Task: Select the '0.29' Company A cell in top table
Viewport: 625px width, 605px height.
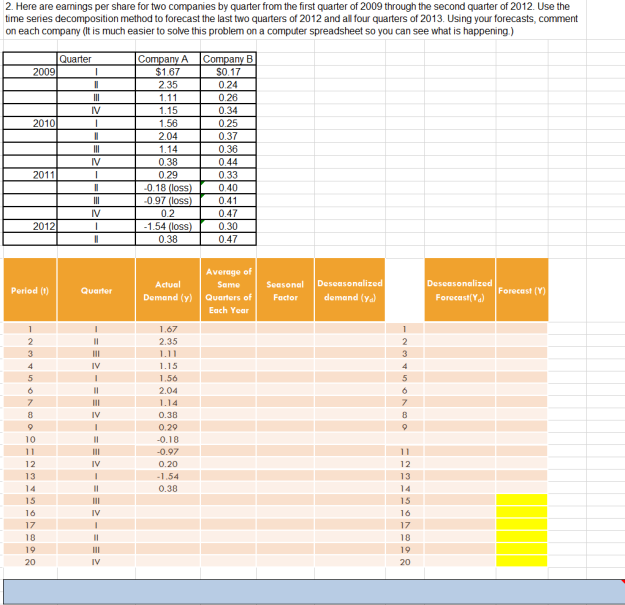Action: [168, 175]
